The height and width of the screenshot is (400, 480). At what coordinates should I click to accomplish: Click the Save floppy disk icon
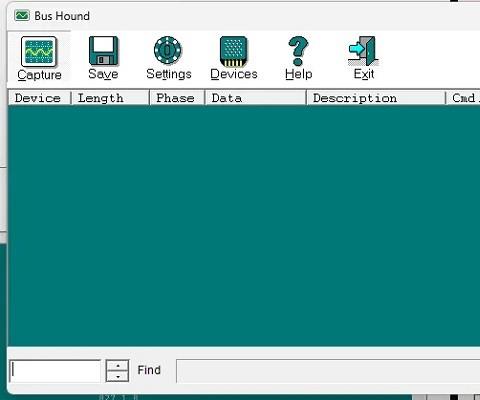(x=103, y=51)
